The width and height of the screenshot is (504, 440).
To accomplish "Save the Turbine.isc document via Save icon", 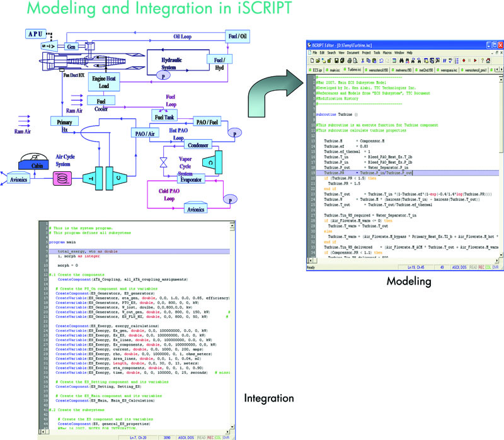I will [x=336, y=61].
